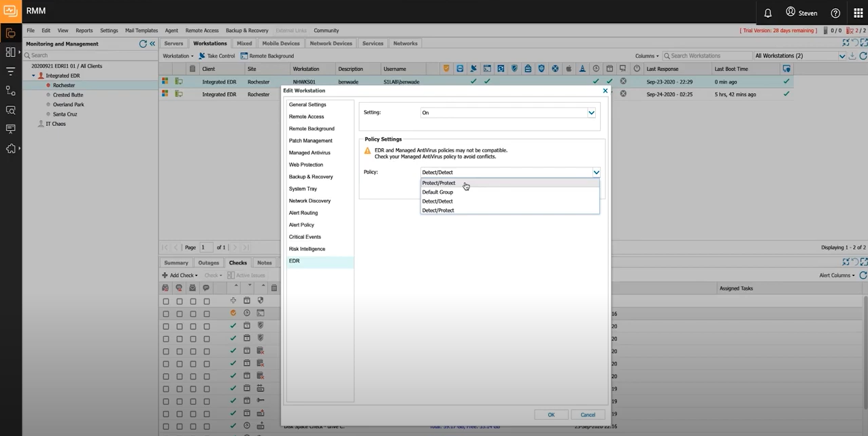The image size is (868, 436).
Task: Open the help question mark icon
Action: coord(835,13)
